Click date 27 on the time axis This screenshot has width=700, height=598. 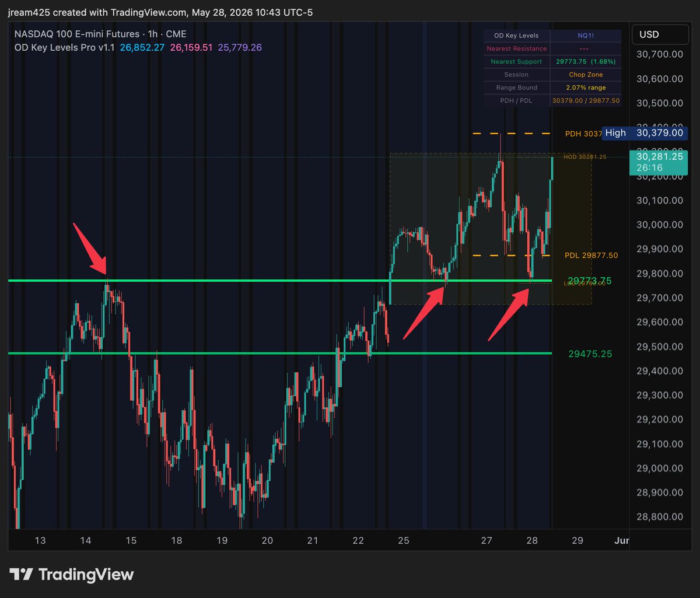click(x=487, y=541)
